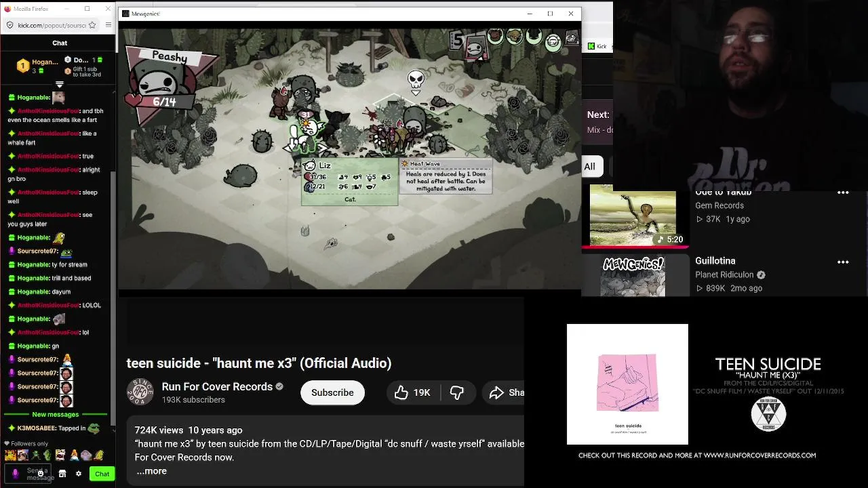Click teen suicide album cover art

[627, 384]
